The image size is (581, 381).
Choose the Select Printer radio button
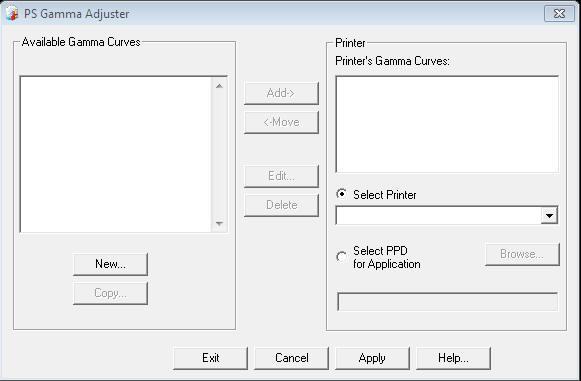(x=341, y=194)
